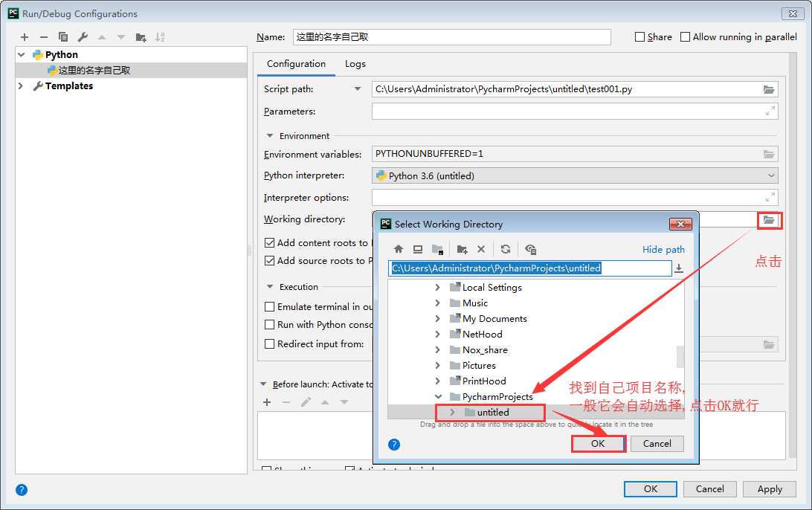812x510 pixels.
Task: Uncheck Add source roots checkbox
Action: tap(269, 260)
